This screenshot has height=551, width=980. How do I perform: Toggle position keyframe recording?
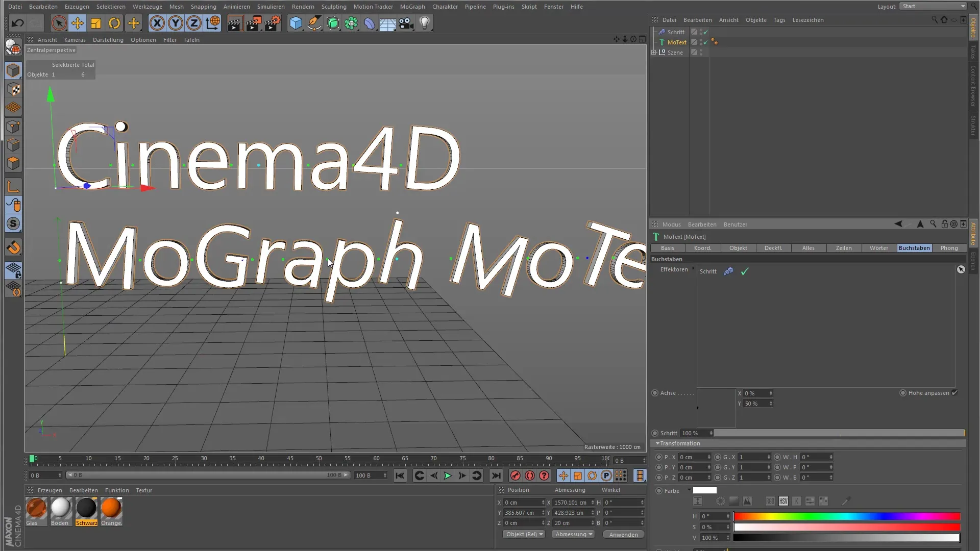point(563,475)
